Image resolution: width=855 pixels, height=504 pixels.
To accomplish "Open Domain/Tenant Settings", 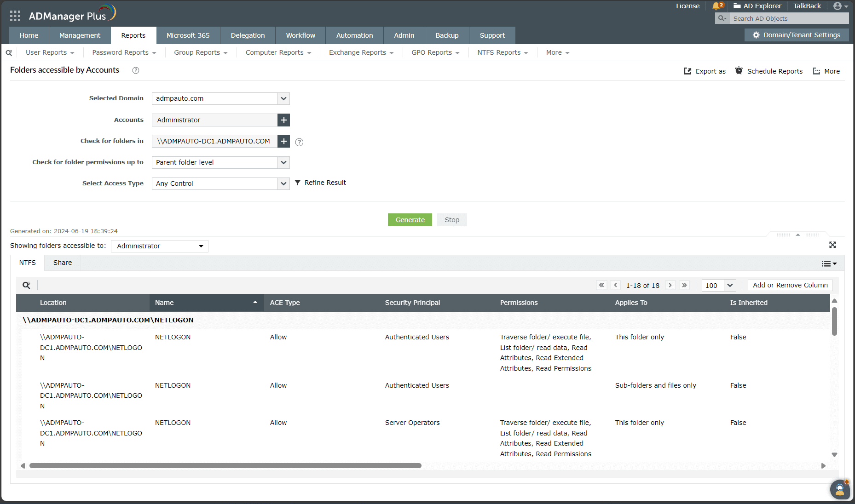I will (x=797, y=35).
